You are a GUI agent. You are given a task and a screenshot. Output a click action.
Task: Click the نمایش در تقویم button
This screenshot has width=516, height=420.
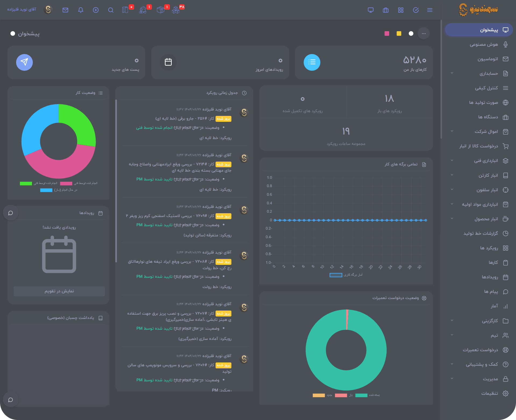click(59, 291)
